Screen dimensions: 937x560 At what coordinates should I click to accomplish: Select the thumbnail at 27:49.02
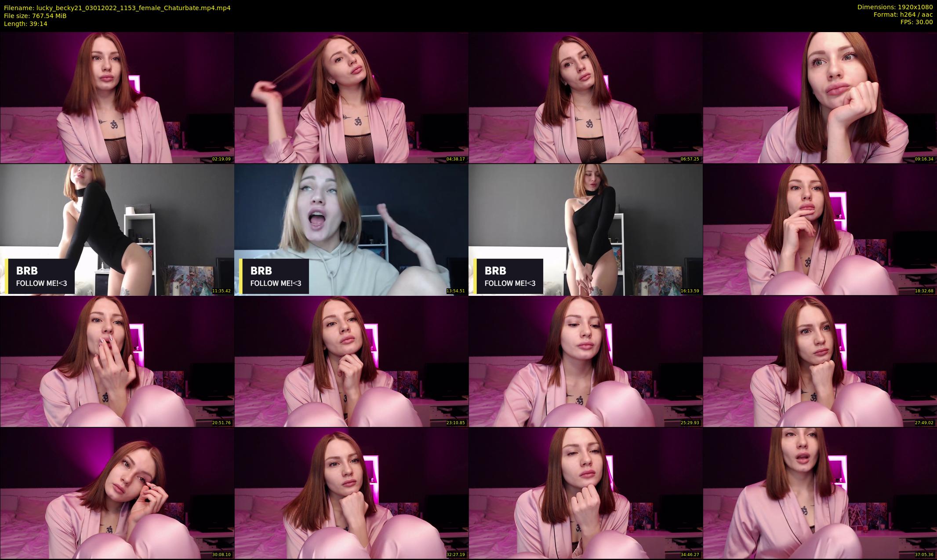(820, 361)
